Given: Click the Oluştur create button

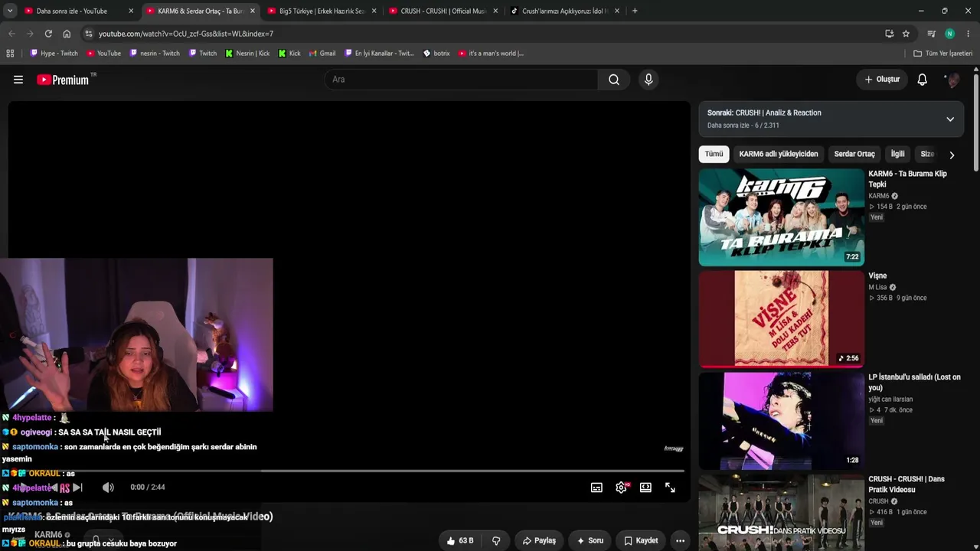Looking at the screenshot, I should click(x=882, y=80).
